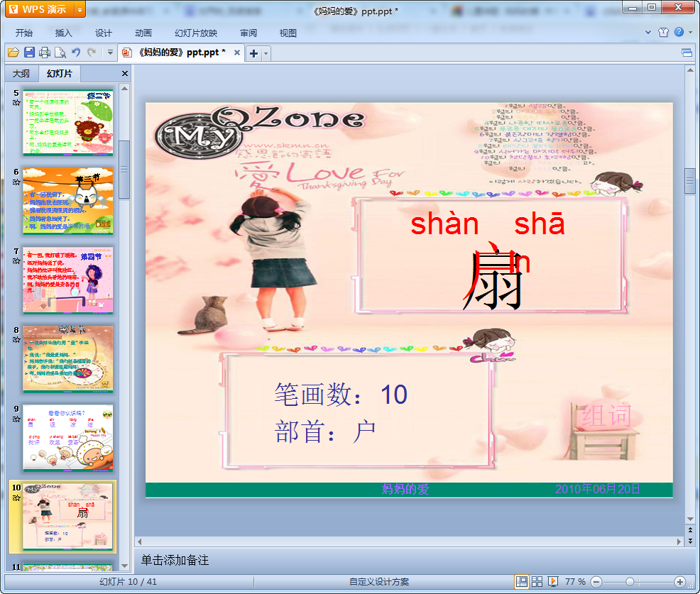Open the Help question mark icon
Image resolution: width=700 pixels, height=594 pixels.
679,32
